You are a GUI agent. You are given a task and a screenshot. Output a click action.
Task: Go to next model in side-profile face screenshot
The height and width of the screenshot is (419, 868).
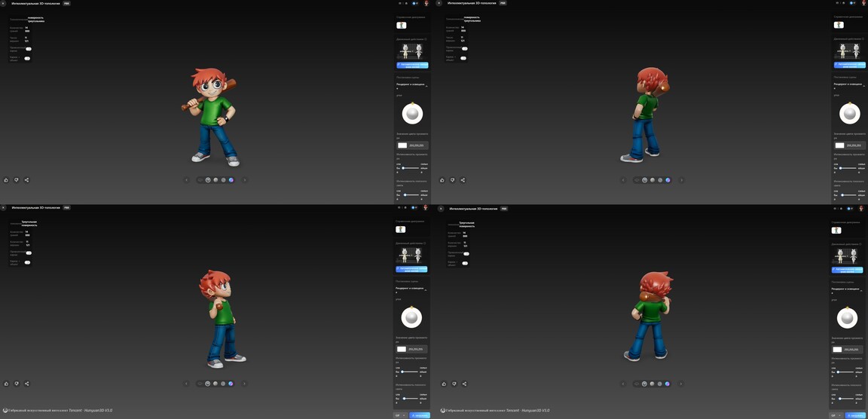(244, 384)
